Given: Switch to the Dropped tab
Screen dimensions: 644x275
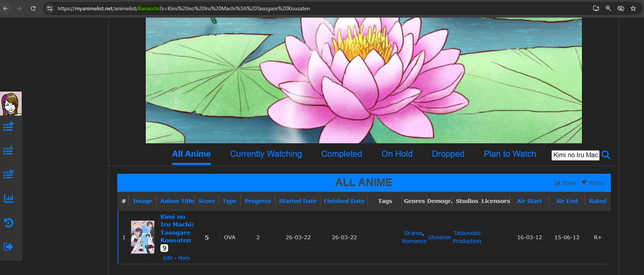Looking at the screenshot, I should [x=448, y=154].
